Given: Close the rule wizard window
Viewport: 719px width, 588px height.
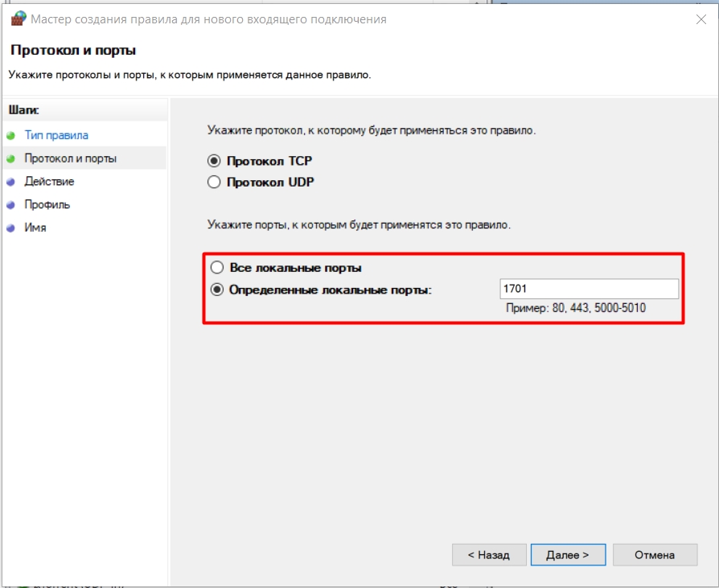Looking at the screenshot, I should tap(701, 19).
